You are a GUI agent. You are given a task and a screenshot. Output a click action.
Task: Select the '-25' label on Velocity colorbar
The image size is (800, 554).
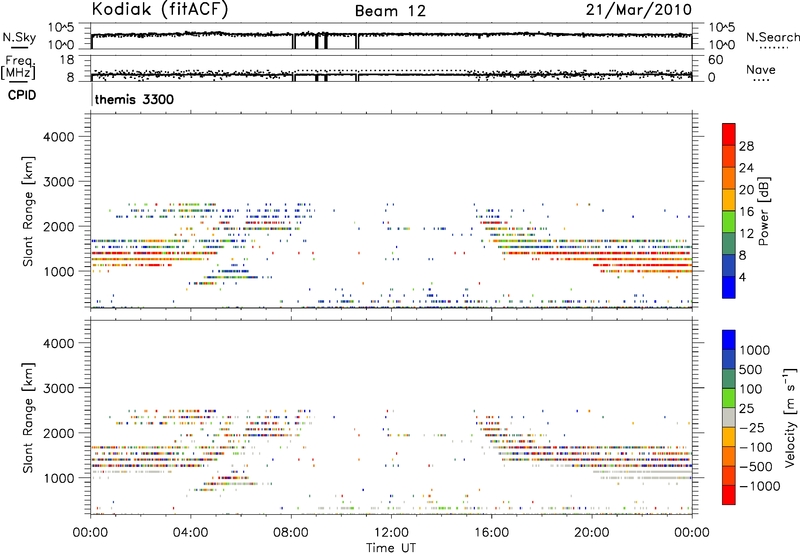click(x=752, y=428)
